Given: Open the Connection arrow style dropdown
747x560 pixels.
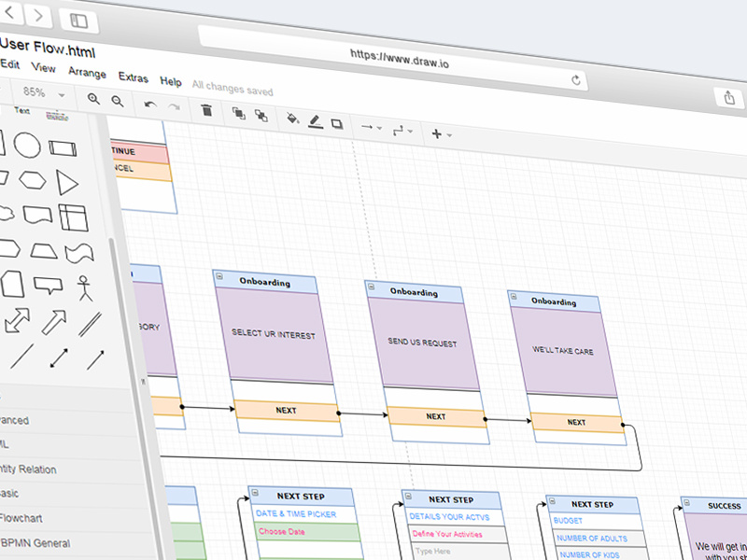Looking at the screenshot, I should coord(372,127).
